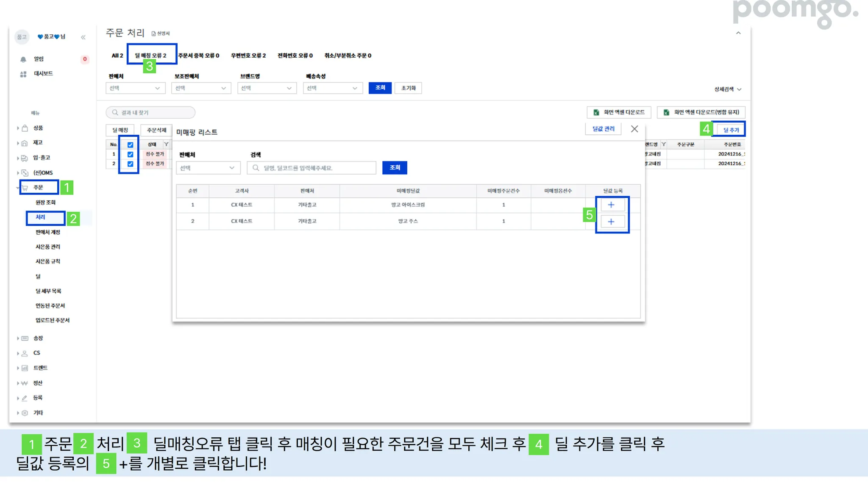Click the 딜명, 딜코드 search input field
The height and width of the screenshot is (483, 868).
(312, 168)
